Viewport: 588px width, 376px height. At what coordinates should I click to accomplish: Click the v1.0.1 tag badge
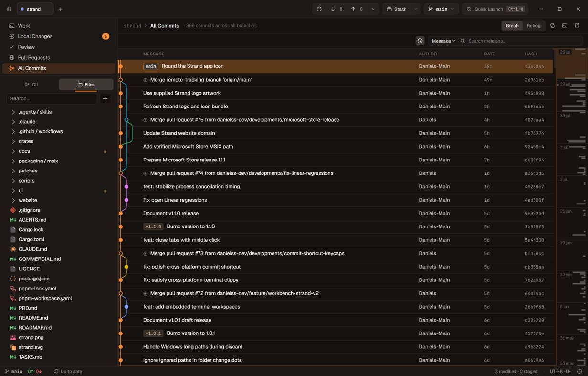[x=153, y=333]
